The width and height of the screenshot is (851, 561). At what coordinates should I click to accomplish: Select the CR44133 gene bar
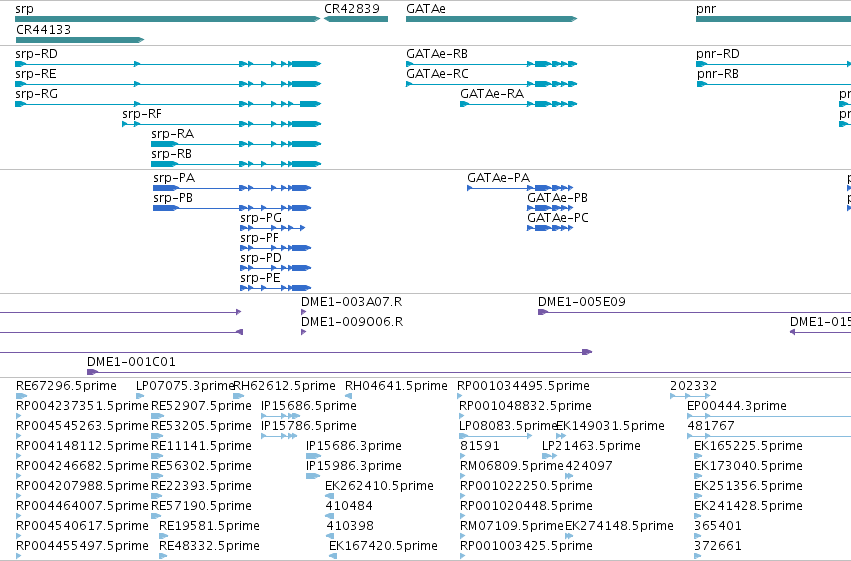80,40
